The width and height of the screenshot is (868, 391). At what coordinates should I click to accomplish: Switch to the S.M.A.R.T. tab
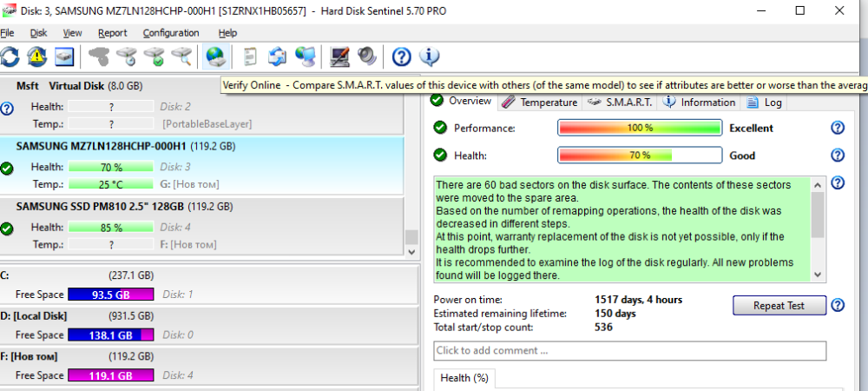pyautogui.click(x=621, y=102)
